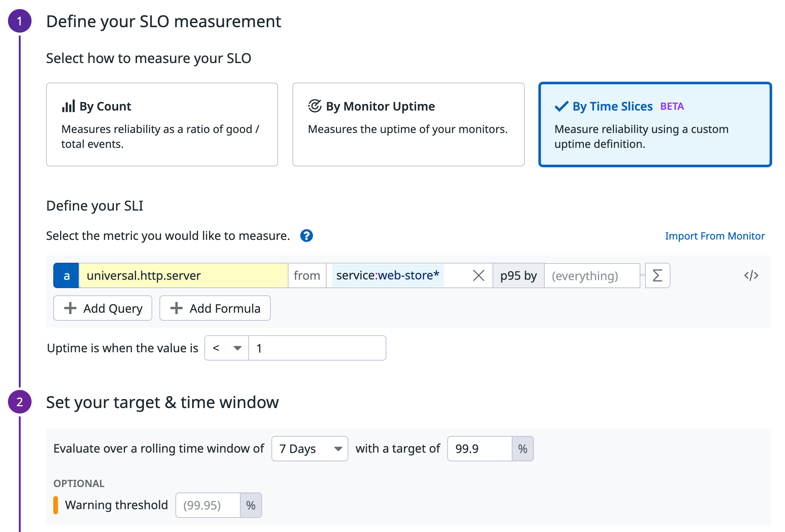This screenshot has width=785, height=532.
Task: Open Import From Monitor link
Action: 715,236
